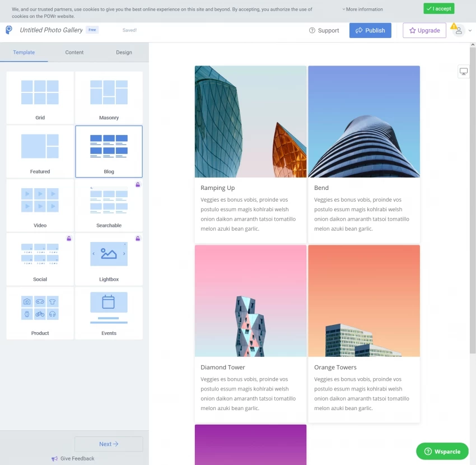Accept cookies with I accept button
The height and width of the screenshot is (465, 476).
pyautogui.click(x=439, y=8)
